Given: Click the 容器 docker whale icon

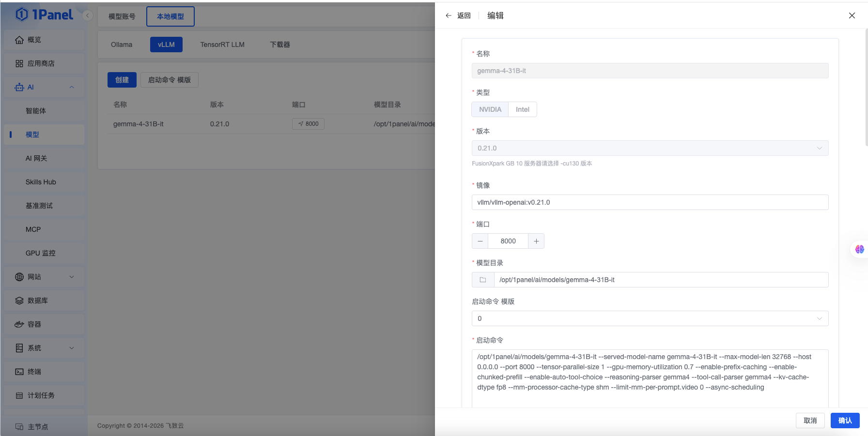Looking at the screenshot, I should [x=19, y=324].
